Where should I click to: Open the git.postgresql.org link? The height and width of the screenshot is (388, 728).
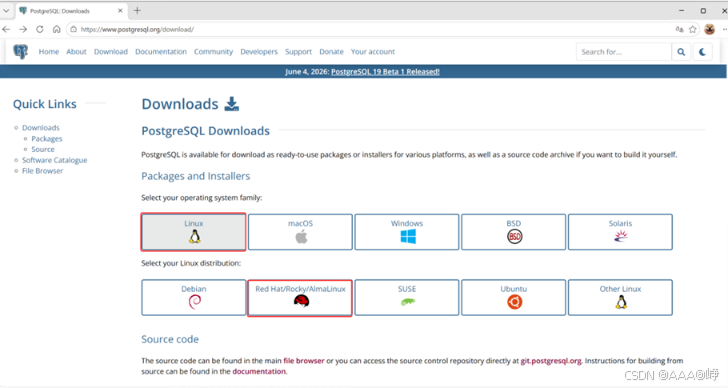pos(551,361)
